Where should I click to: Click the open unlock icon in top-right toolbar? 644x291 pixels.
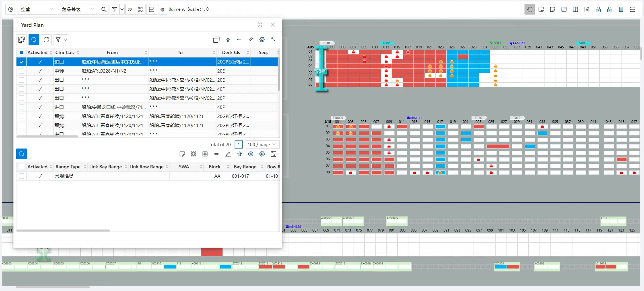point(610,9)
